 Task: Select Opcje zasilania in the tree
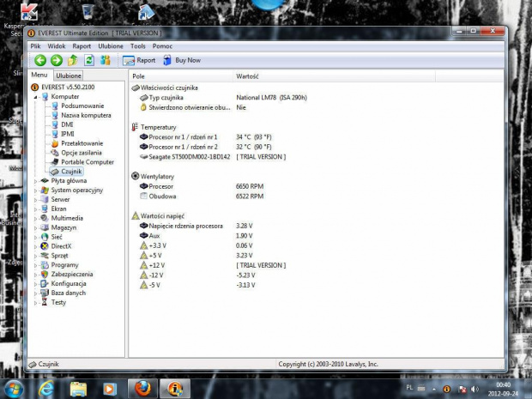(x=82, y=153)
